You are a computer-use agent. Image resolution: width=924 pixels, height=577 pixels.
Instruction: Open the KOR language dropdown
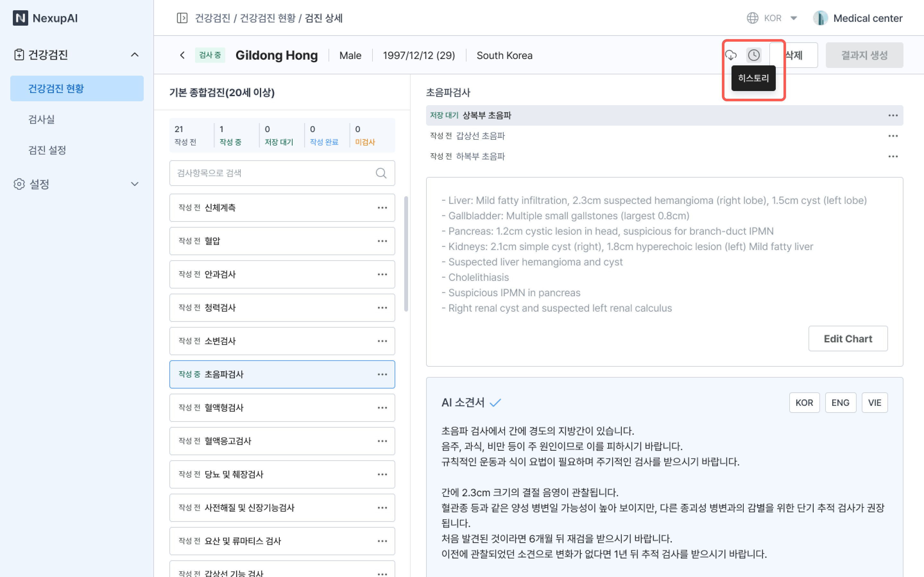click(773, 18)
